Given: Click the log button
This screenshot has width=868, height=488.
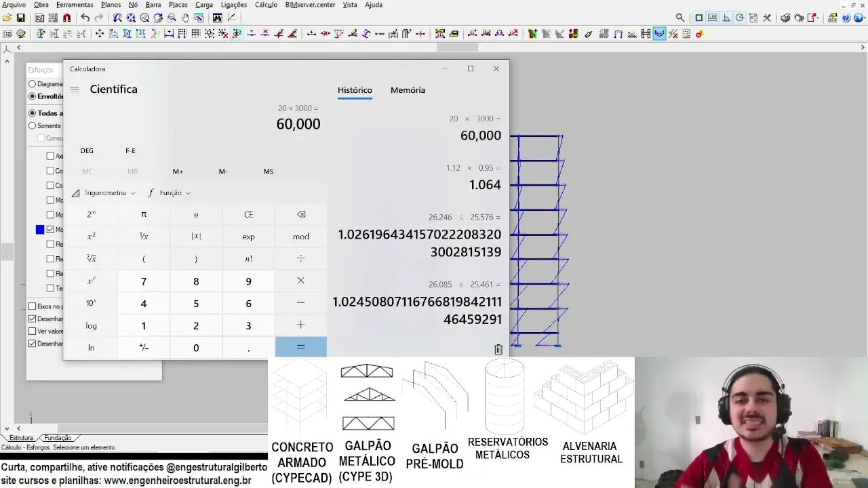Looking at the screenshot, I should click(92, 325).
